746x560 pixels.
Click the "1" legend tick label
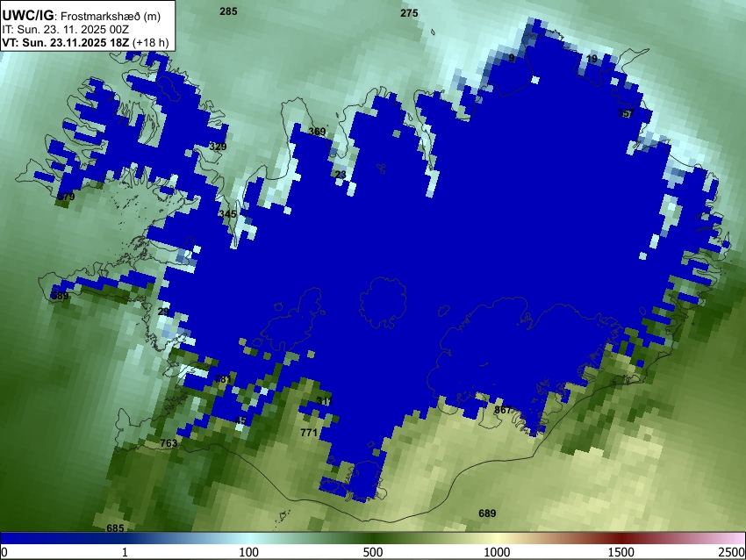[x=125, y=552]
